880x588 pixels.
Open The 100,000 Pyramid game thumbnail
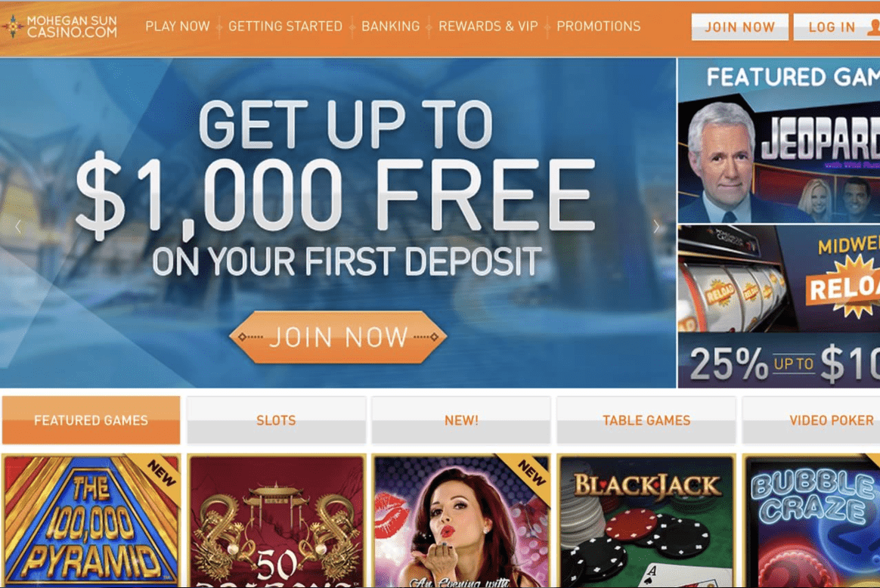(x=91, y=521)
